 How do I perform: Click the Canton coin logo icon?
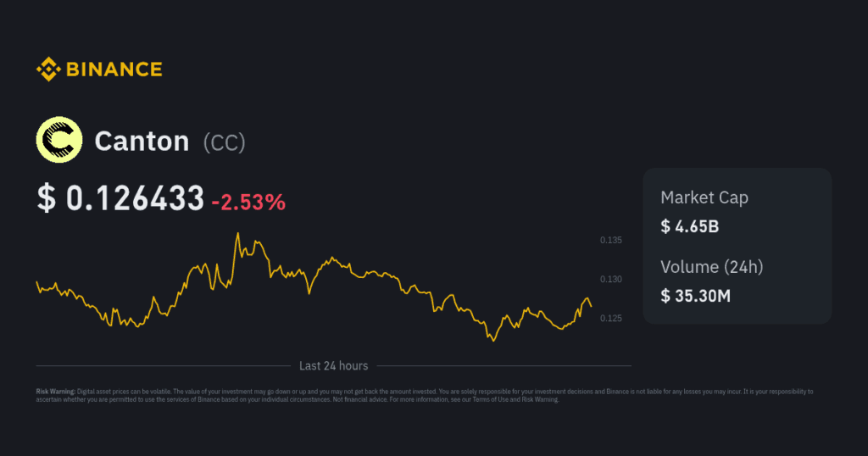58,140
